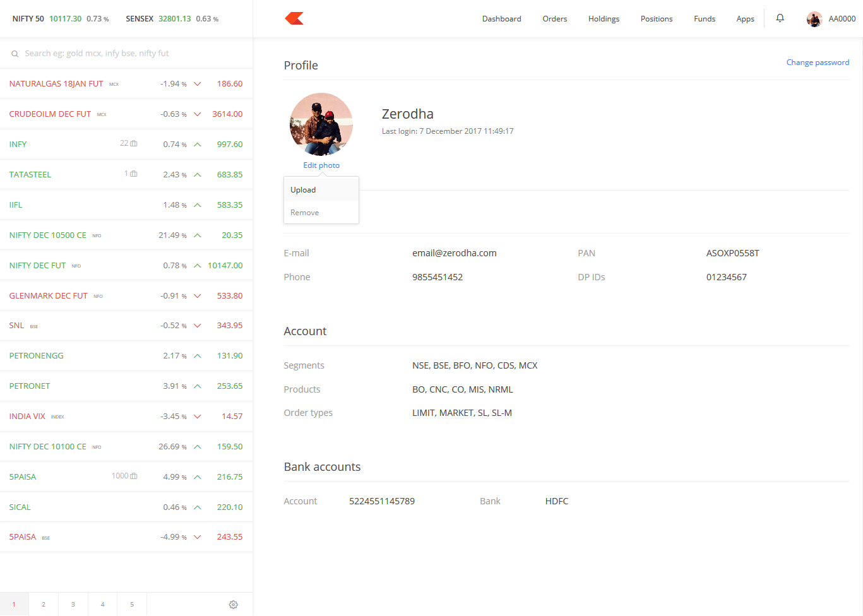The image size is (863, 616).
Task: Click SNL down arrow indicator
Action: coord(198,326)
